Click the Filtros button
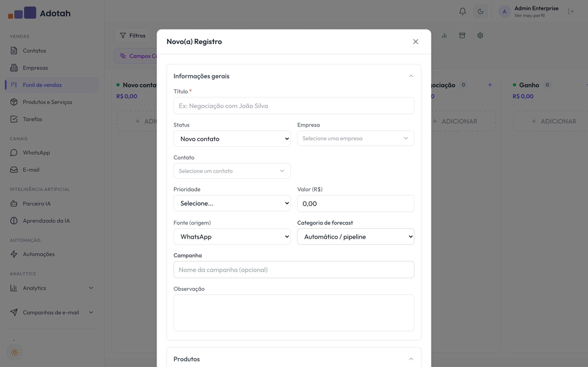Image resolution: width=588 pixels, height=367 pixels. tap(133, 35)
